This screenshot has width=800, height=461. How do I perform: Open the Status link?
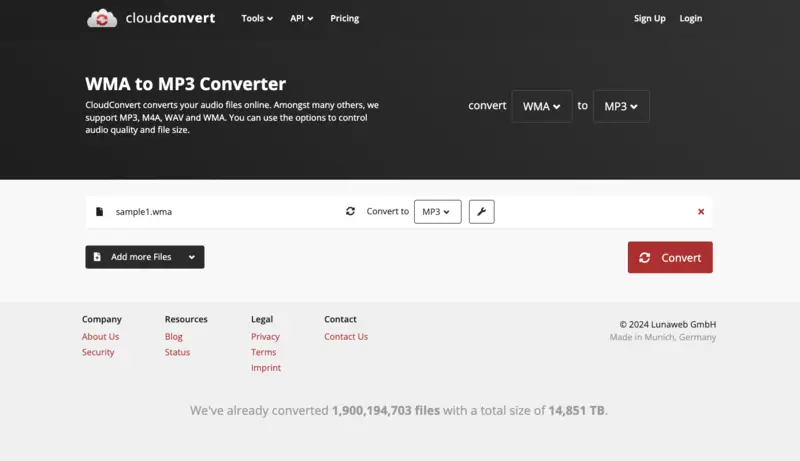point(177,352)
